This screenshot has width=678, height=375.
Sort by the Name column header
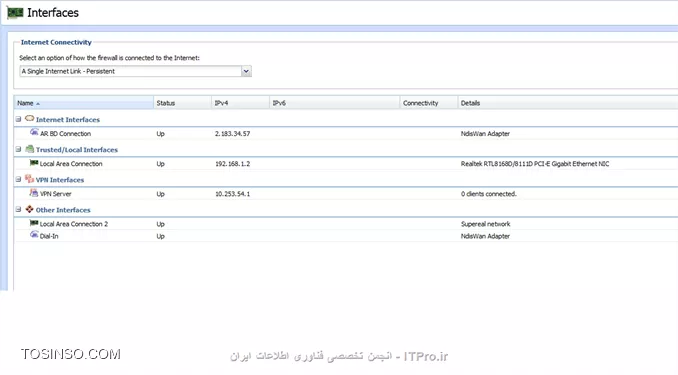84,103
